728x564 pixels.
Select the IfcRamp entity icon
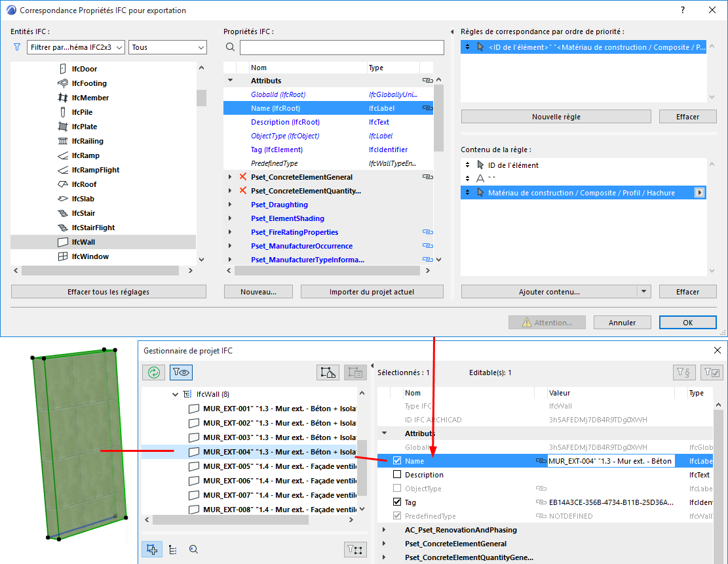[63, 155]
